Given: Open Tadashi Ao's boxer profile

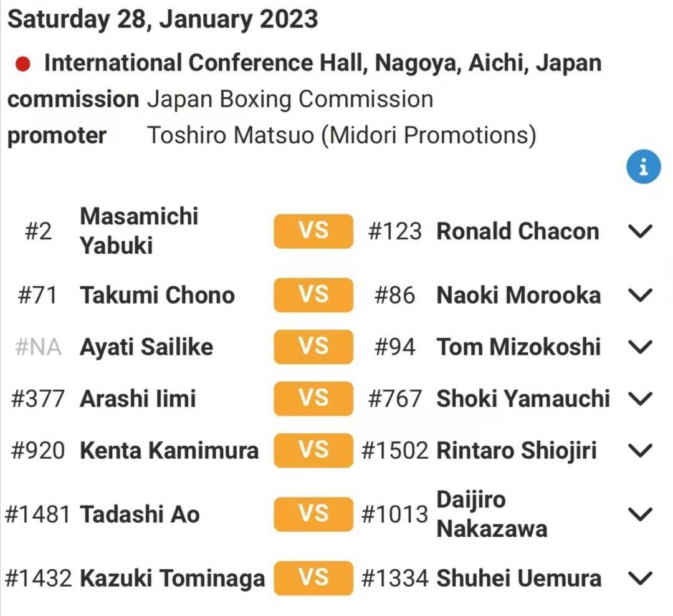Looking at the screenshot, I should 140,514.
